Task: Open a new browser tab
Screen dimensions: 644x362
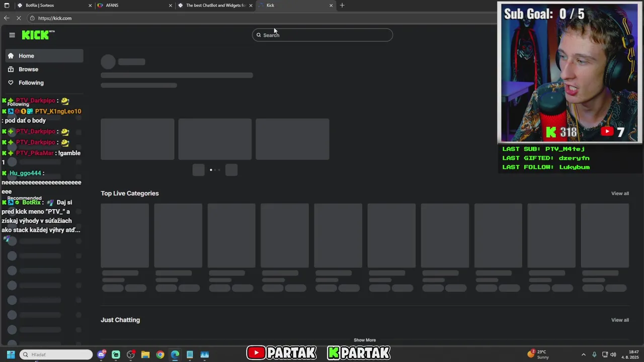Action: tap(342, 6)
